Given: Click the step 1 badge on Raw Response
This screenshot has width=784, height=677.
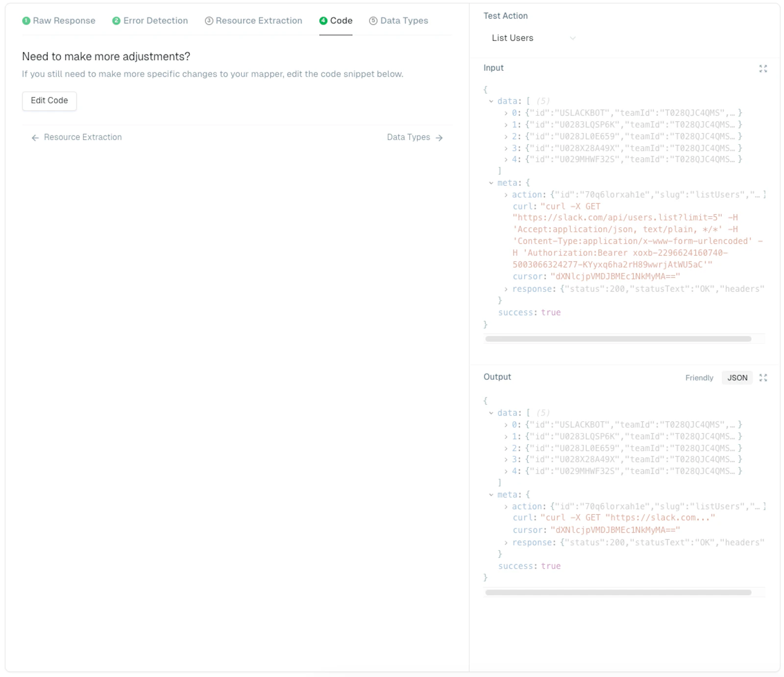Looking at the screenshot, I should 26,21.
